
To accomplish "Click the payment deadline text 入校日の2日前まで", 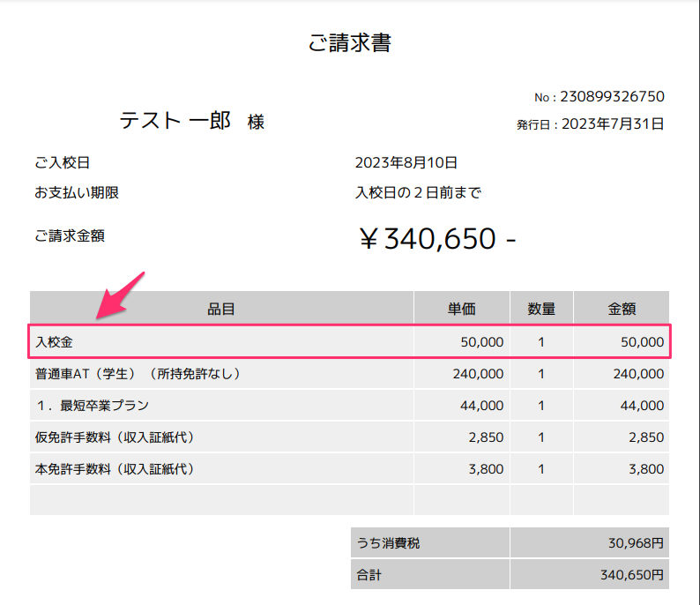I will point(418,193).
